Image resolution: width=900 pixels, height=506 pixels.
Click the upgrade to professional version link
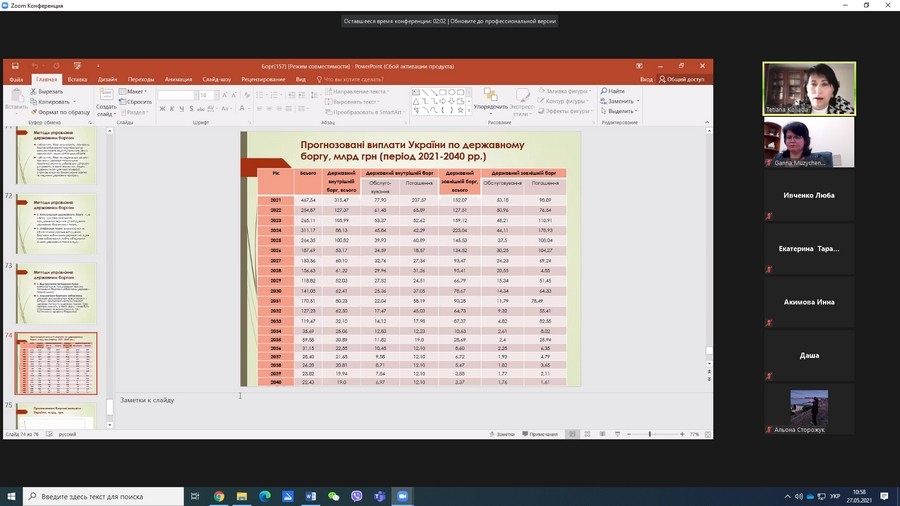pyautogui.click(x=503, y=21)
